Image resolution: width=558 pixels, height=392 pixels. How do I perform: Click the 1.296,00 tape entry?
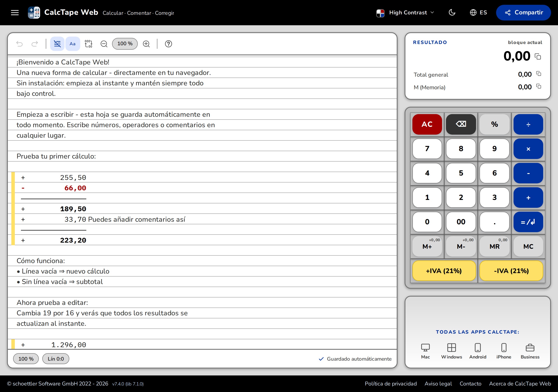pyautogui.click(x=69, y=345)
